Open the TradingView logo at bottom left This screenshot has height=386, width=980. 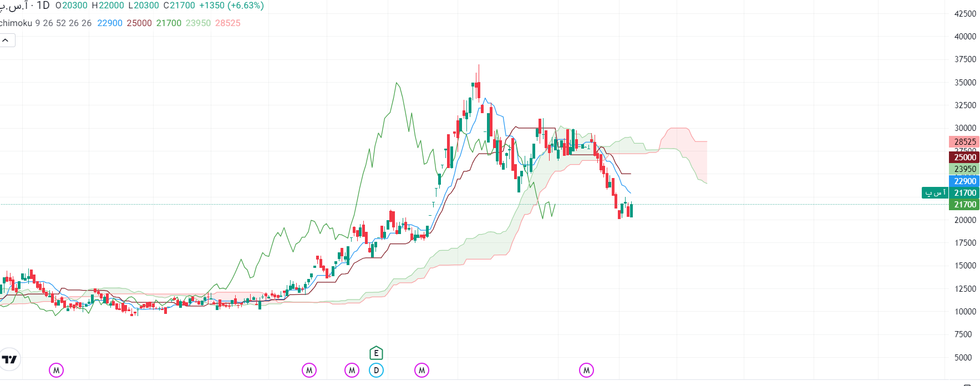[x=9, y=359]
